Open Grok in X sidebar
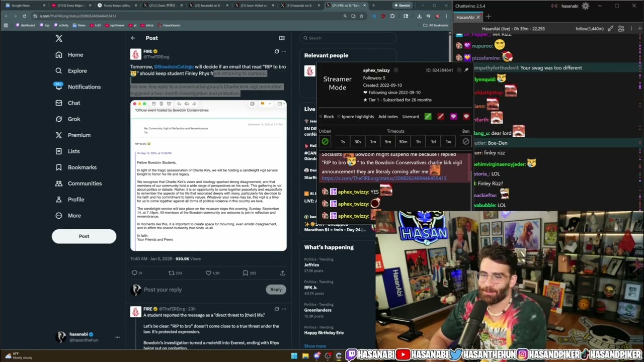Image resolution: width=644 pixels, height=362 pixels. pos(68,119)
